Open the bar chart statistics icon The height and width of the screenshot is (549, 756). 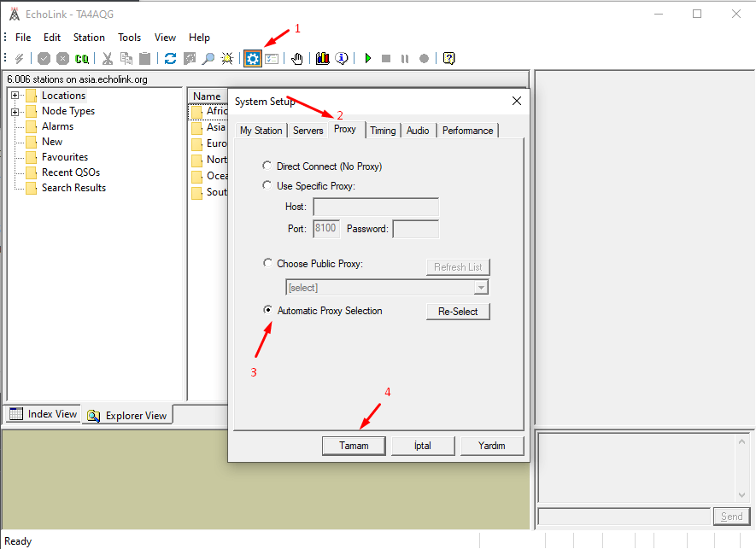[x=322, y=58]
